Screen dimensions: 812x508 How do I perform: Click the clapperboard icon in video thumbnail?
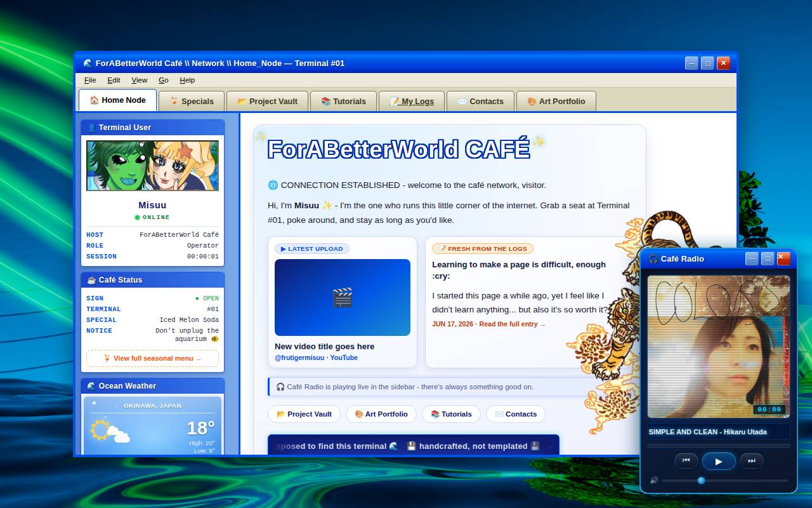(x=343, y=297)
